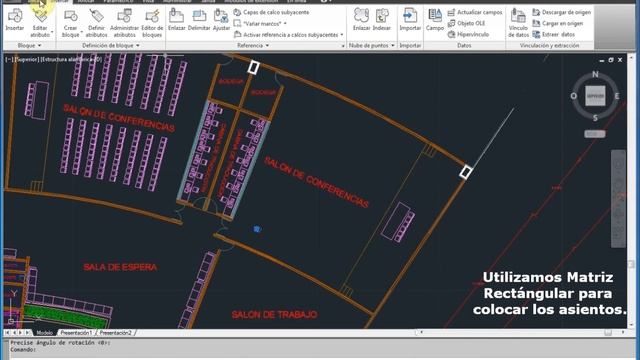Open Vínculo de datos tool

pos(518,16)
